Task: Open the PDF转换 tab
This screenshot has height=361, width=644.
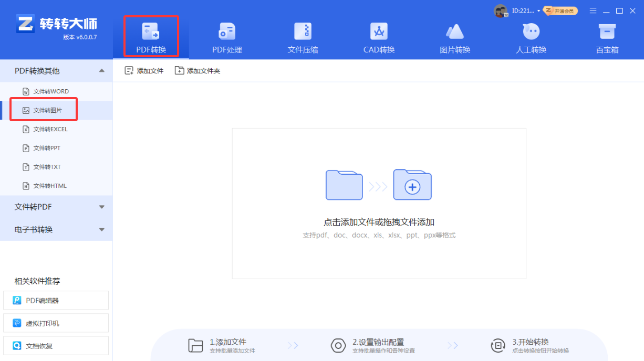Action: [151, 37]
